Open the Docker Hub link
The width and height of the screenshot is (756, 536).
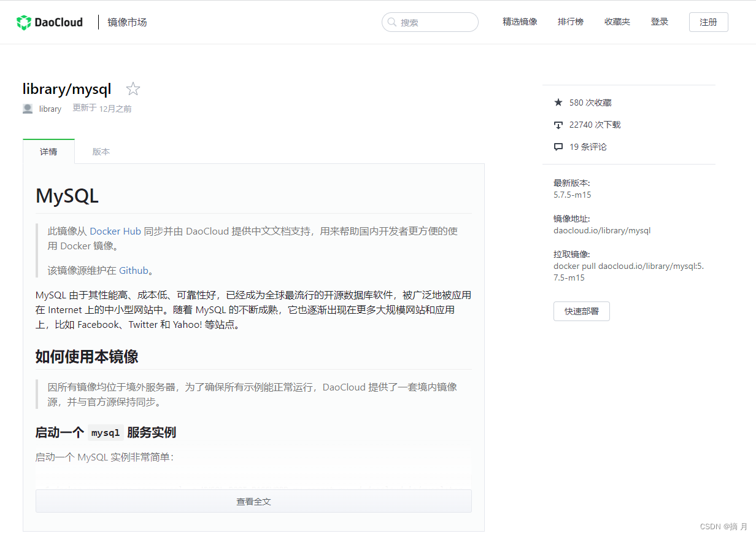pyautogui.click(x=115, y=231)
